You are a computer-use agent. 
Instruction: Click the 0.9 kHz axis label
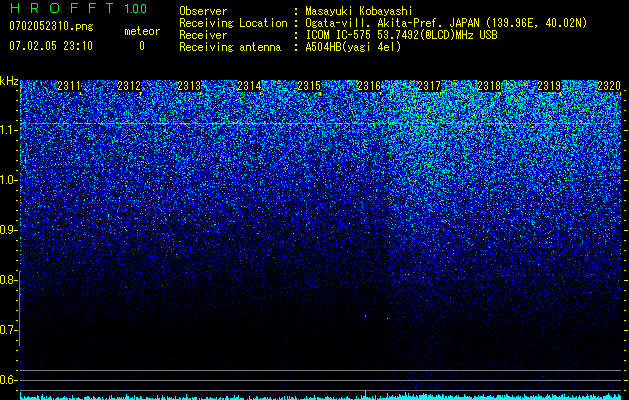(8, 230)
